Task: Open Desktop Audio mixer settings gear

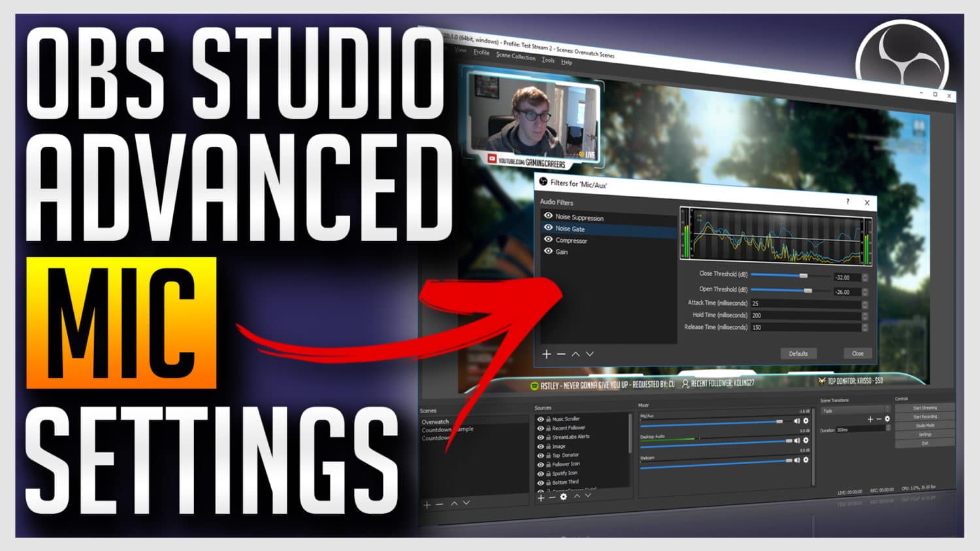Action: [x=806, y=440]
